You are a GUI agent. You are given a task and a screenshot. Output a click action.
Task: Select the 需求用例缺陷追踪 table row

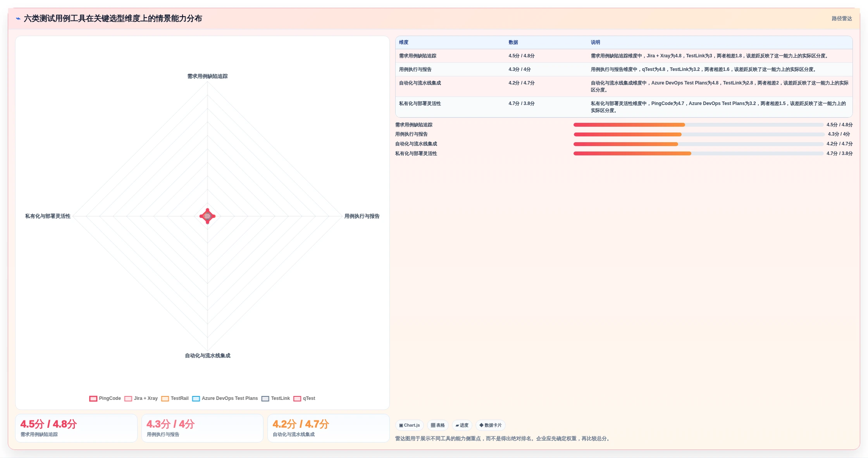tap(624, 56)
